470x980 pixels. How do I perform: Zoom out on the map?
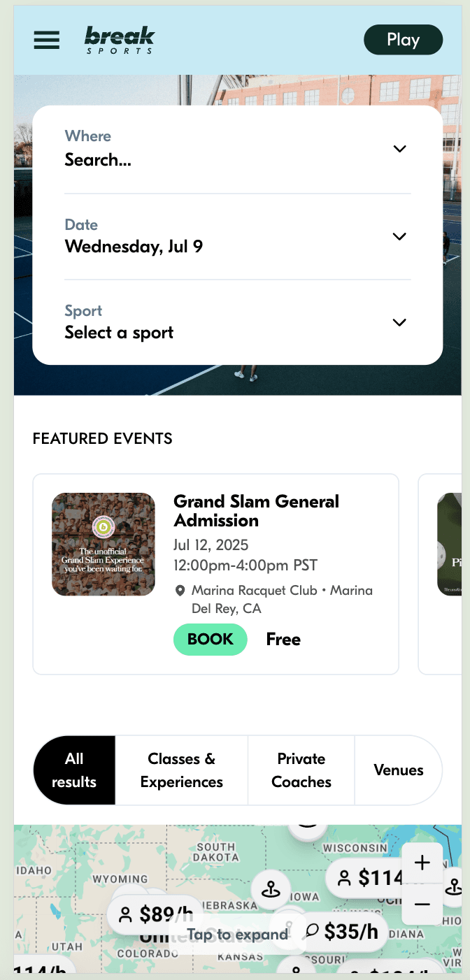coord(422,905)
